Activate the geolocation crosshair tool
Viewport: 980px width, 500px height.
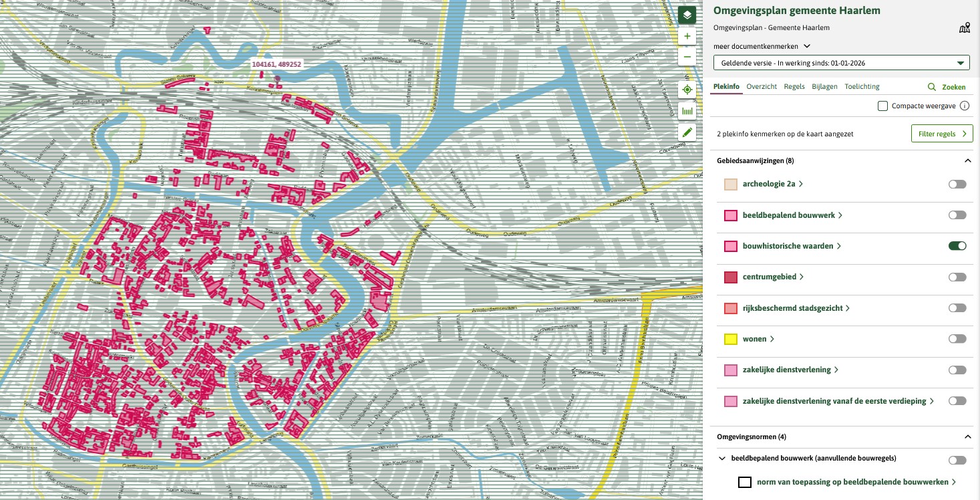(x=687, y=89)
